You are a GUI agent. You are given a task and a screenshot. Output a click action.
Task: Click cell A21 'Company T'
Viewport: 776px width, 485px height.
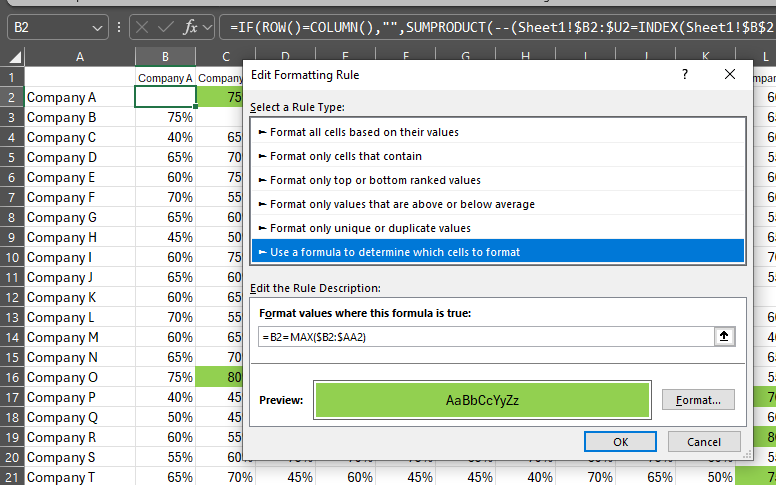pos(80,477)
